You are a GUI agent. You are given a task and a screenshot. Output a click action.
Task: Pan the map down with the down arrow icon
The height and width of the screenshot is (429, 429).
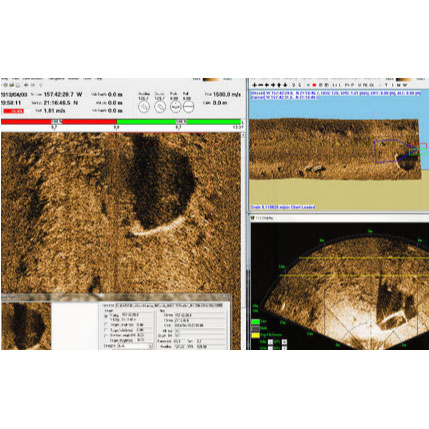pos(285,85)
